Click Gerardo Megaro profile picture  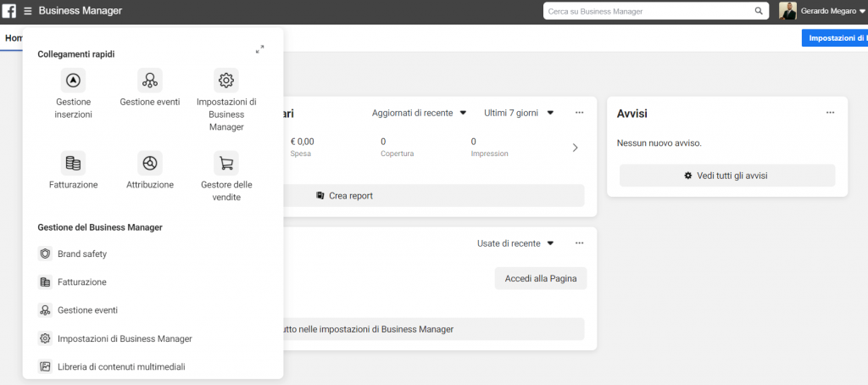pyautogui.click(x=787, y=10)
